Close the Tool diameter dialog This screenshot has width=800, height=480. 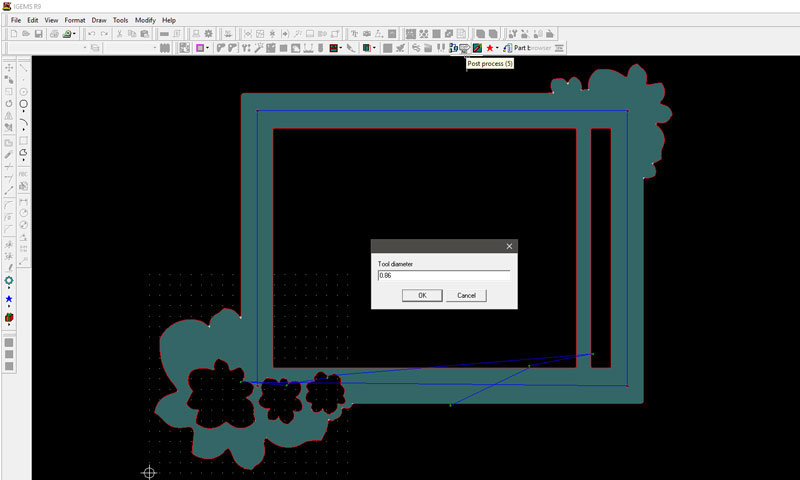(x=509, y=246)
